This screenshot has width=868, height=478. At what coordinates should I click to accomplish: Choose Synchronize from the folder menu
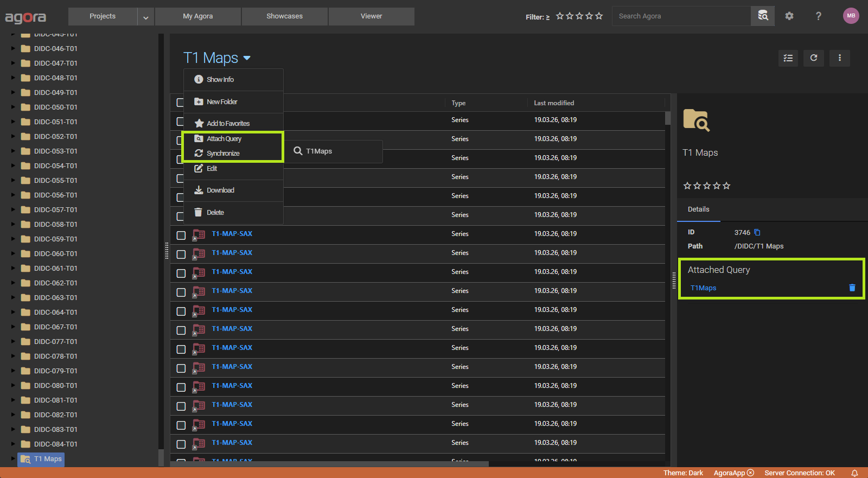pyautogui.click(x=223, y=154)
